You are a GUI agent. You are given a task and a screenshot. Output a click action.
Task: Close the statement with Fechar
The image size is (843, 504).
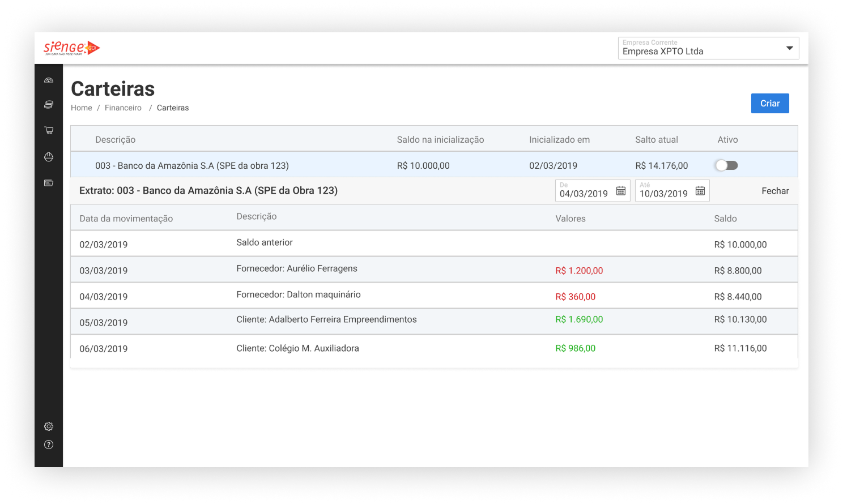774,191
